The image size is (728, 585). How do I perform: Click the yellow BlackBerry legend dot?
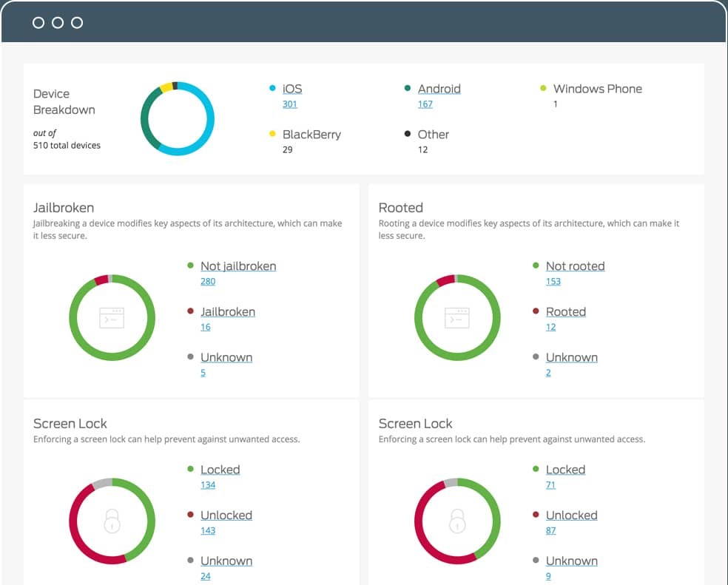(x=272, y=134)
